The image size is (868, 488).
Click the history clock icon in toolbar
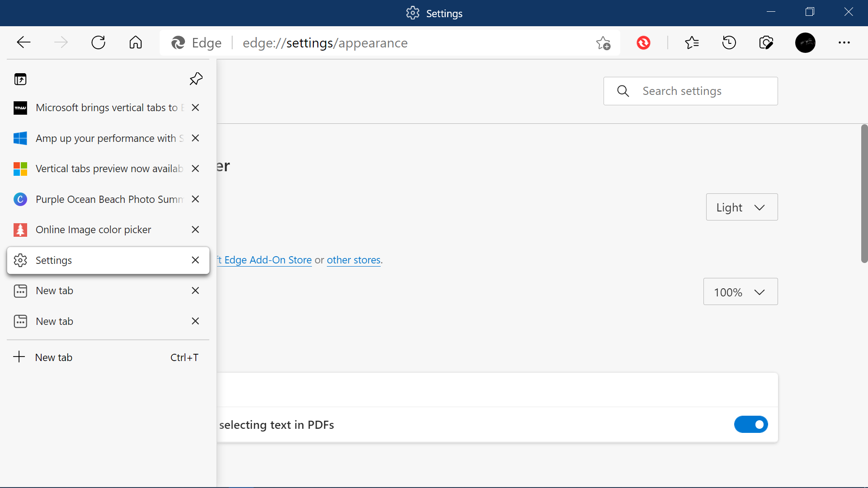(x=729, y=42)
